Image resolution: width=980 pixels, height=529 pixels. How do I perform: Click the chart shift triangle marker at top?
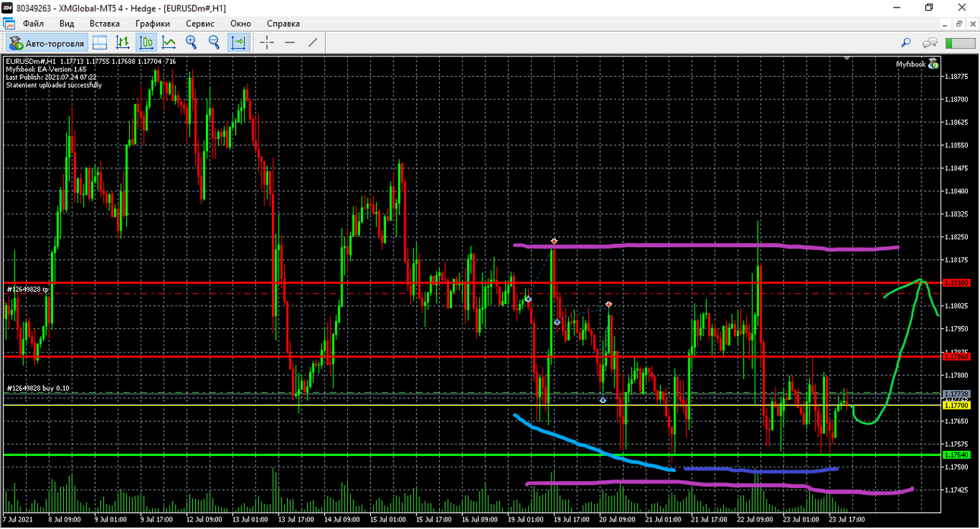click(847, 58)
